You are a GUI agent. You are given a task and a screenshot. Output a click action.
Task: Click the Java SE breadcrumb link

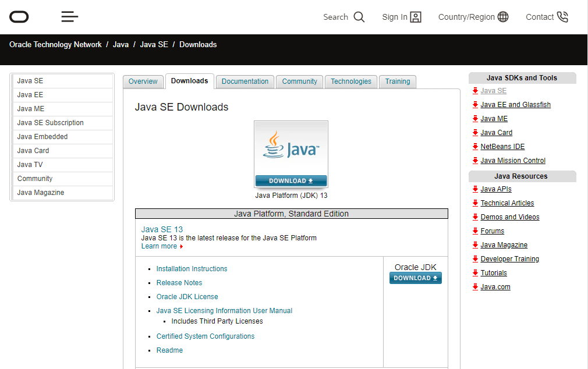pos(154,45)
